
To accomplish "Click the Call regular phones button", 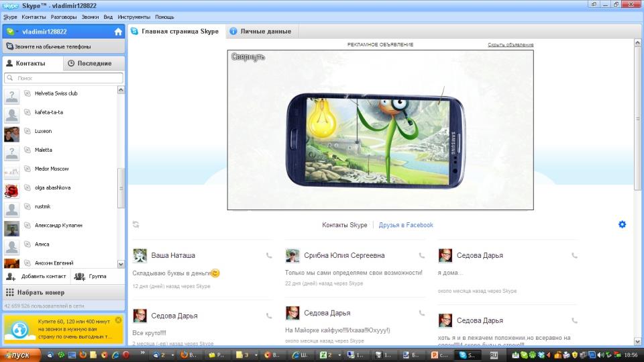I will tap(64, 46).
